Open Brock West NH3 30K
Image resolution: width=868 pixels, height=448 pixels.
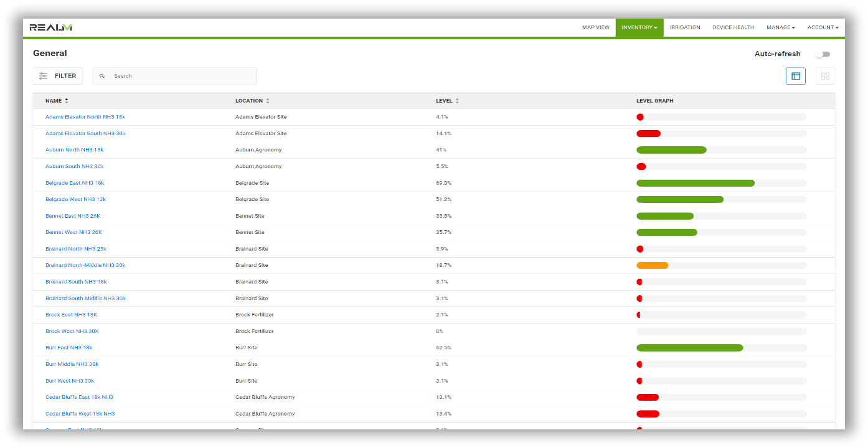click(x=72, y=331)
